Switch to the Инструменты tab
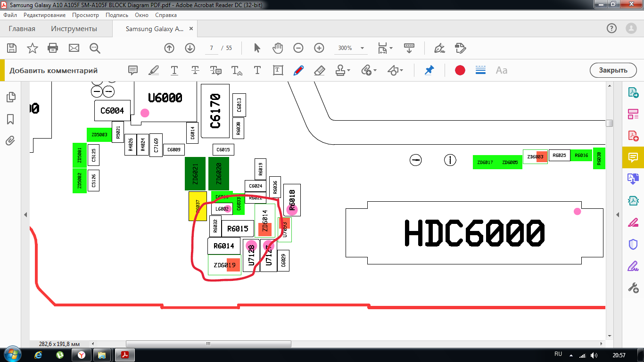644x362 pixels. point(74,29)
